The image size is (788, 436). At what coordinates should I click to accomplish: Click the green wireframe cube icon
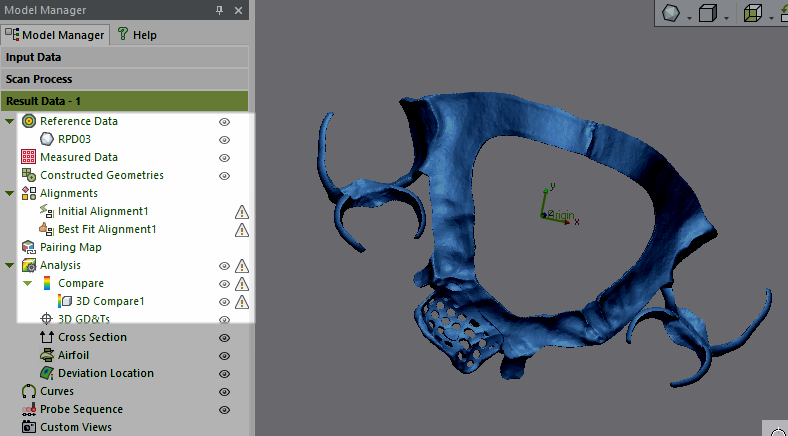point(752,13)
